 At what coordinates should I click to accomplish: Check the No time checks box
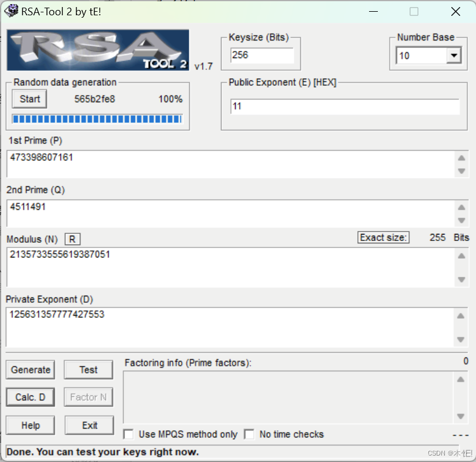[249, 434]
